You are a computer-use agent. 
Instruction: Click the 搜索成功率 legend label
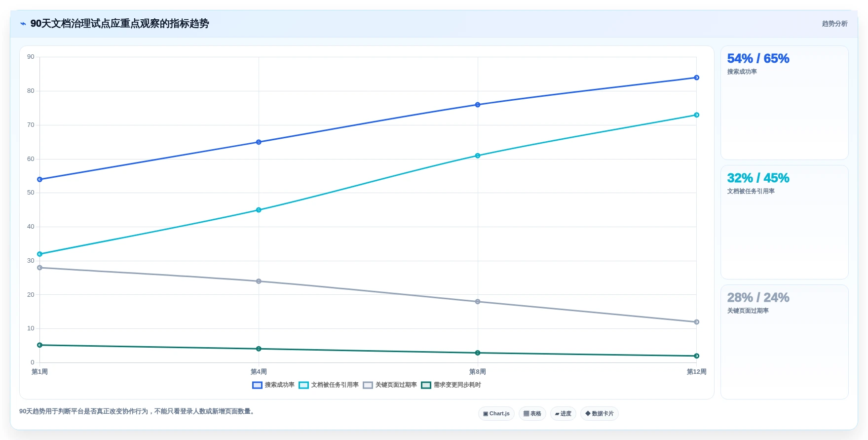coord(279,385)
